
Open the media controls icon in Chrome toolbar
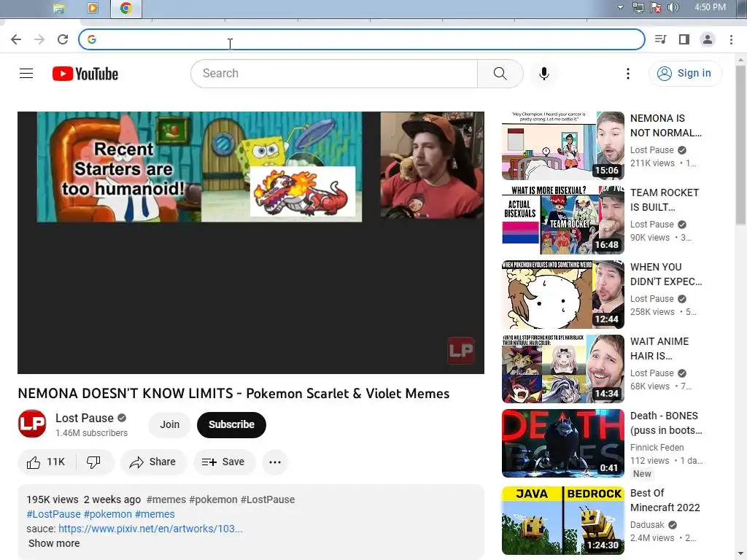click(x=660, y=39)
